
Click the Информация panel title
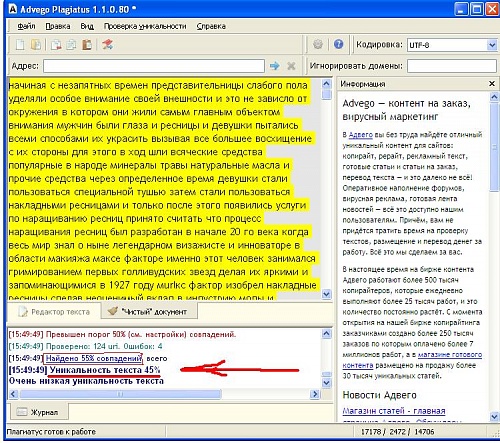point(363,84)
